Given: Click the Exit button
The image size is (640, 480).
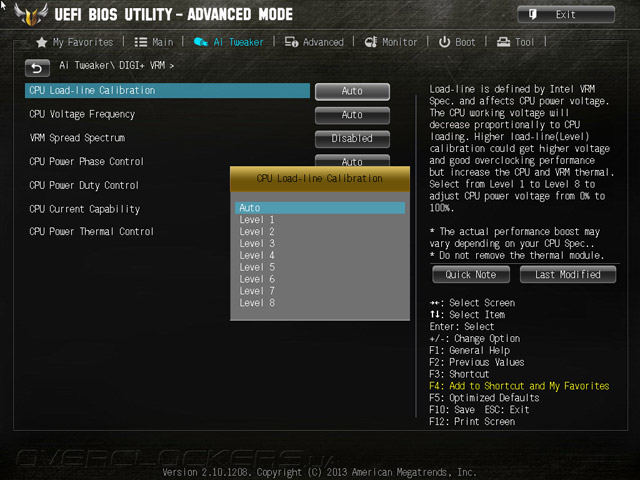Looking at the screenshot, I should pos(566,15).
